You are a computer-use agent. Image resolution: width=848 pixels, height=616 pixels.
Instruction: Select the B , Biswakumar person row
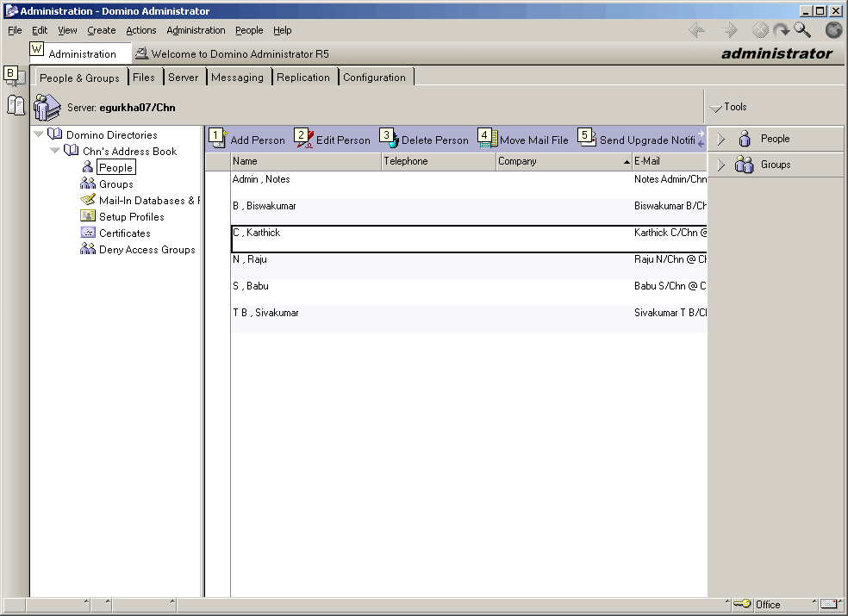tap(469, 211)
